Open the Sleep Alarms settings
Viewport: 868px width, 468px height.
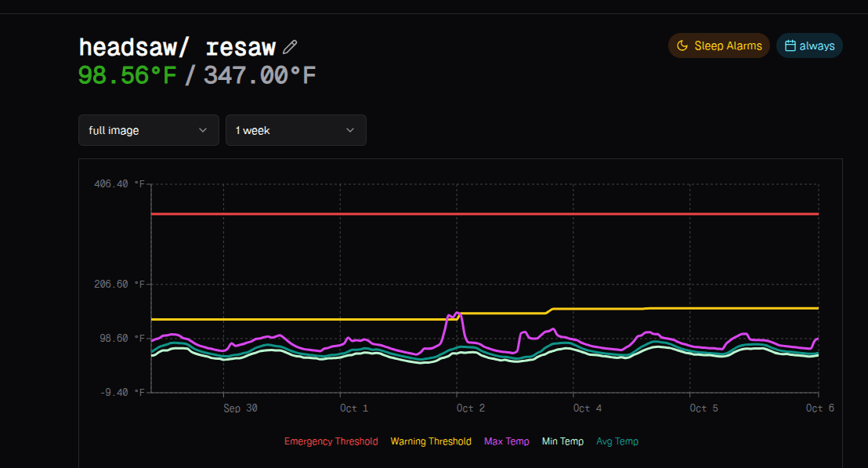[x=719, y=45]
